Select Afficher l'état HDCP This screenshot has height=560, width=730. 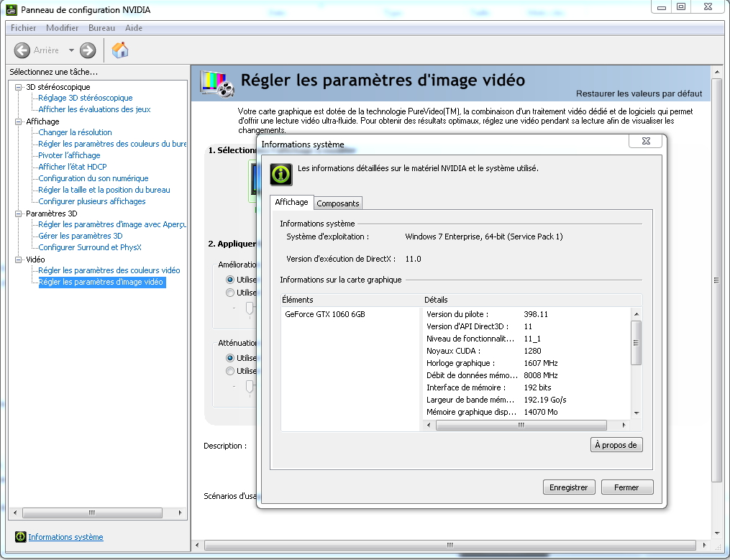tap(72, 167)
